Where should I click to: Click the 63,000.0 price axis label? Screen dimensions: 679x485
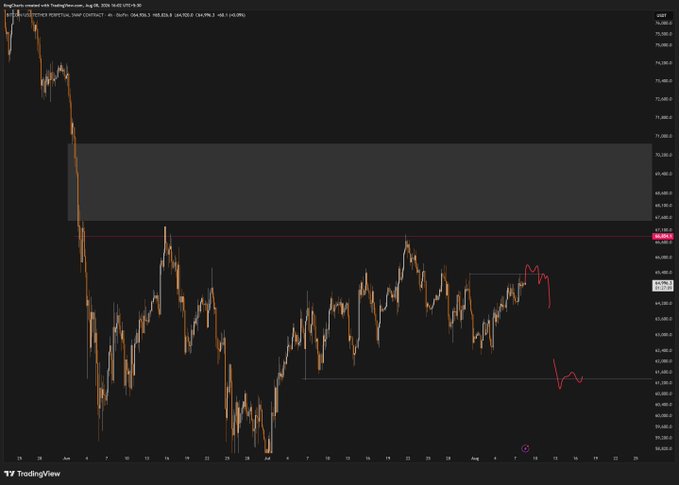[663, 334]
